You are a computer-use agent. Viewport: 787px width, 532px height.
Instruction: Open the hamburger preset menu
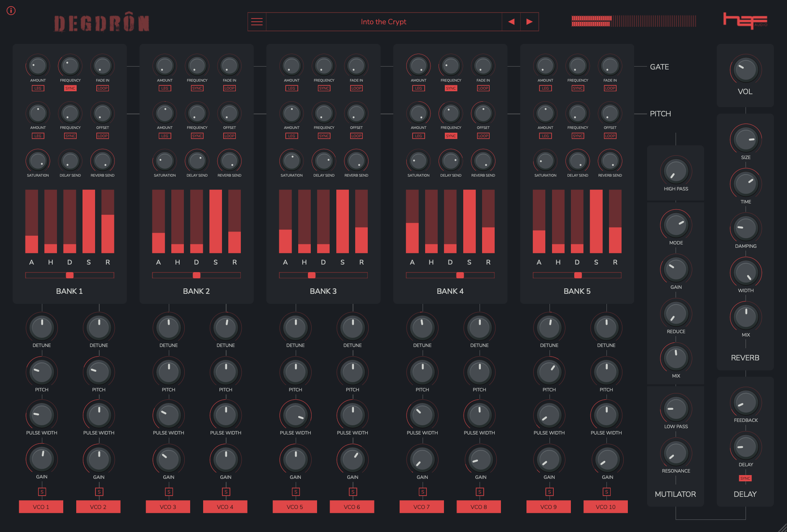257,22
